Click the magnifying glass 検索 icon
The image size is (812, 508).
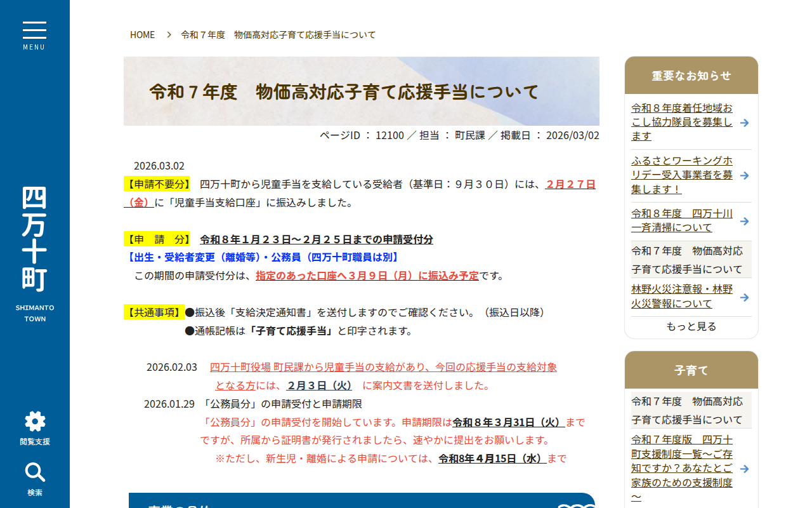point(35,473)
